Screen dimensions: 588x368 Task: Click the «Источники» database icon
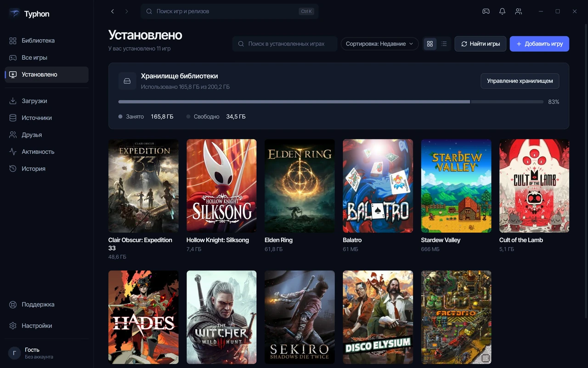click(x=13, y=118)
